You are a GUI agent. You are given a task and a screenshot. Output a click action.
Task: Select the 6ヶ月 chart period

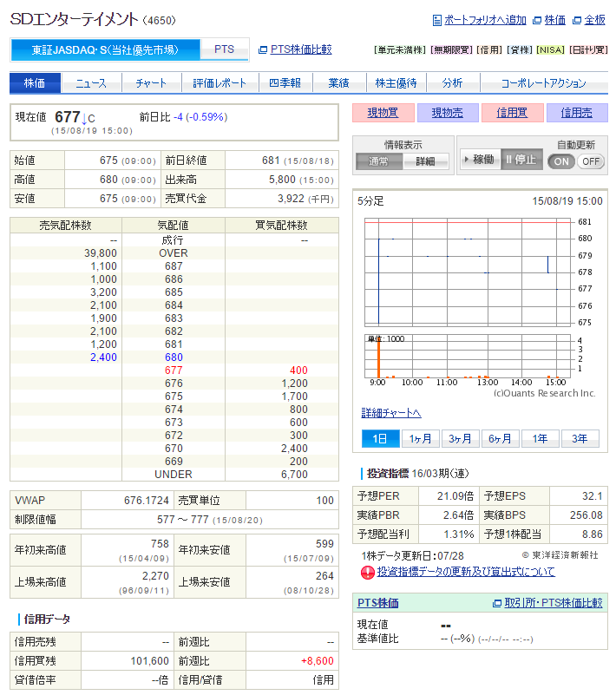tap(500, 439)
